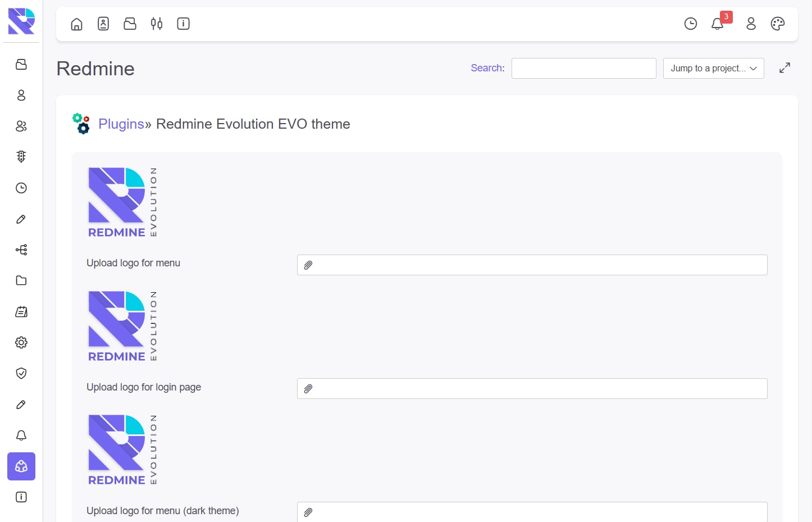
Task: Expand the page with the fullscreen arrows
Action: coord(784,67)
